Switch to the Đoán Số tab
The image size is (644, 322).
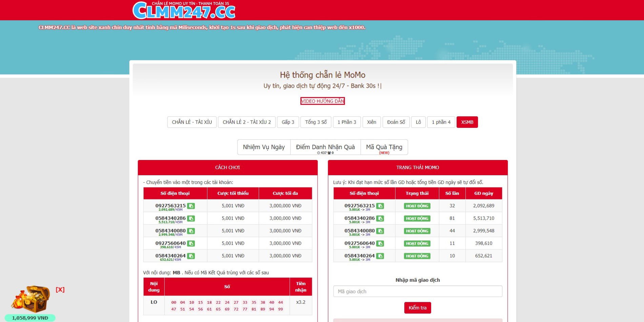tap(396, 122)
